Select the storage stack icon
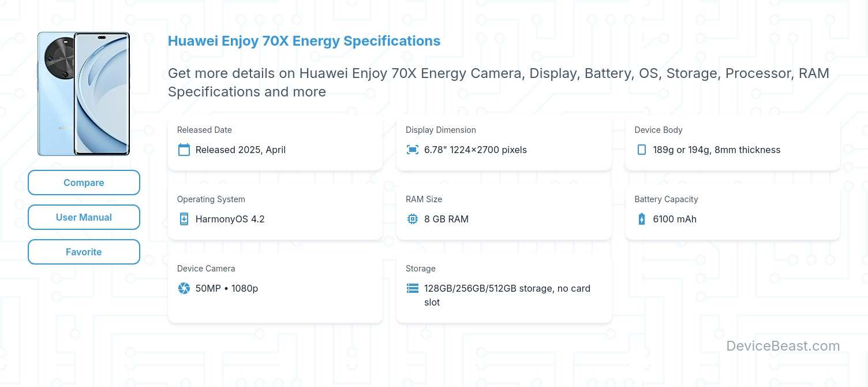This screenshot has width=868, height=387. tap(412, 288)
